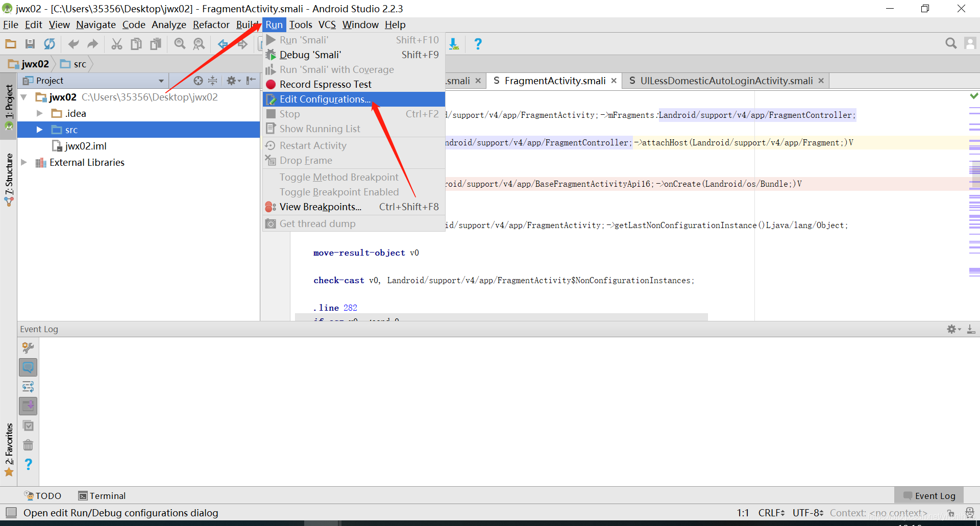Select Edit Configurations menu item
Image resolution: width=980 pixels, height=526 pixels.
tap(354, 99)
